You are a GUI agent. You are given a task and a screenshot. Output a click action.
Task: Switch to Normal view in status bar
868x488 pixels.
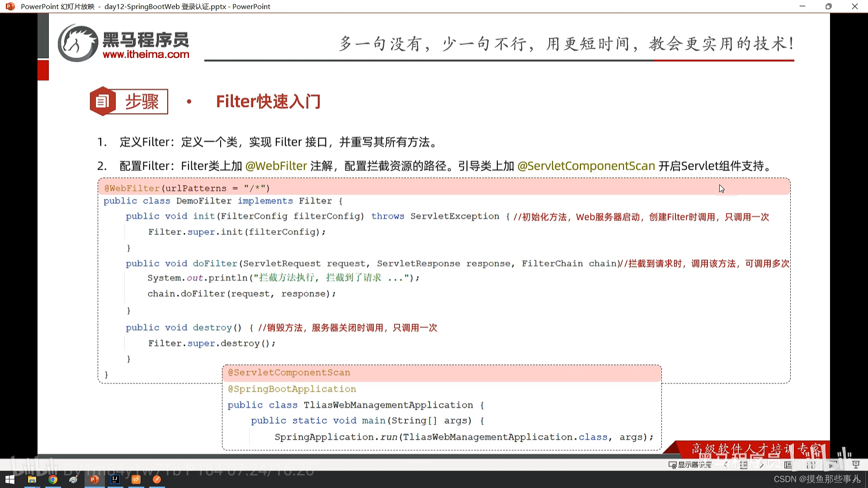click(788, 465)
